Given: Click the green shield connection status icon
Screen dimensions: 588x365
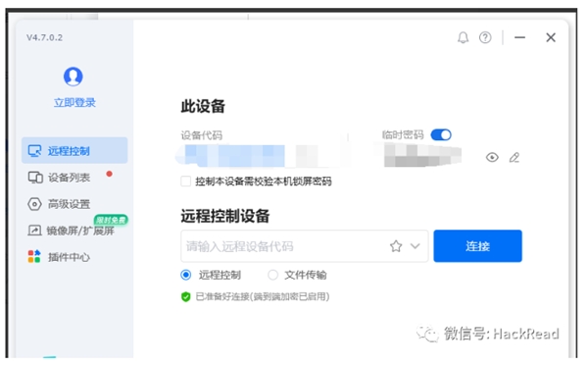Looking at the screenshot, I should pos(185,296).
